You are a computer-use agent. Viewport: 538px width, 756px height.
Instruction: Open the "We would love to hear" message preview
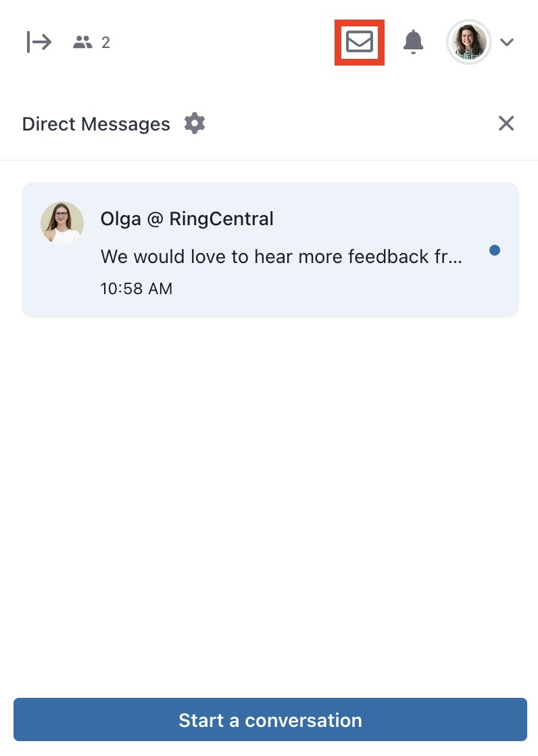(281, 256)
